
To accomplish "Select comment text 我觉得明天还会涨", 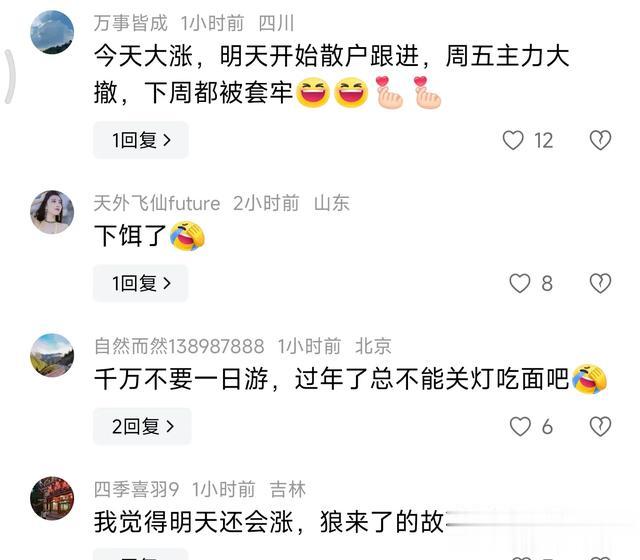I will click(193, 522).
